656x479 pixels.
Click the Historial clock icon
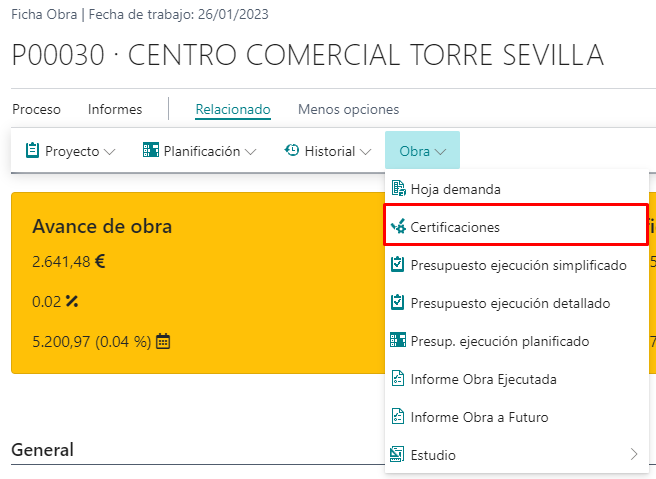(292, 150)
